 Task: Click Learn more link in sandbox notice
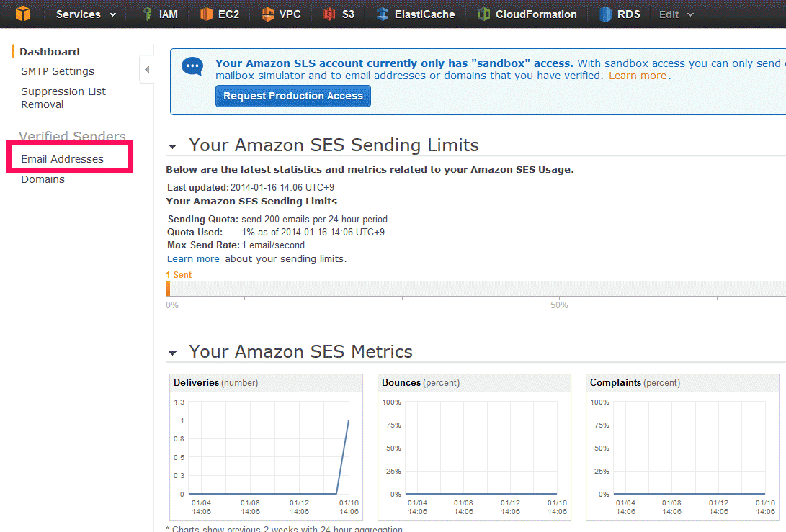point(637,76)
